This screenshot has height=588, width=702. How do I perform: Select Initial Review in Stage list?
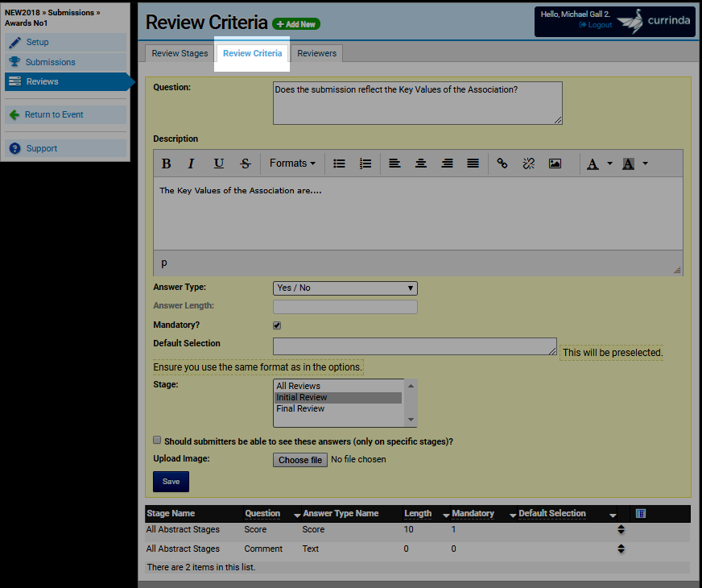click(x=338, y=398)
